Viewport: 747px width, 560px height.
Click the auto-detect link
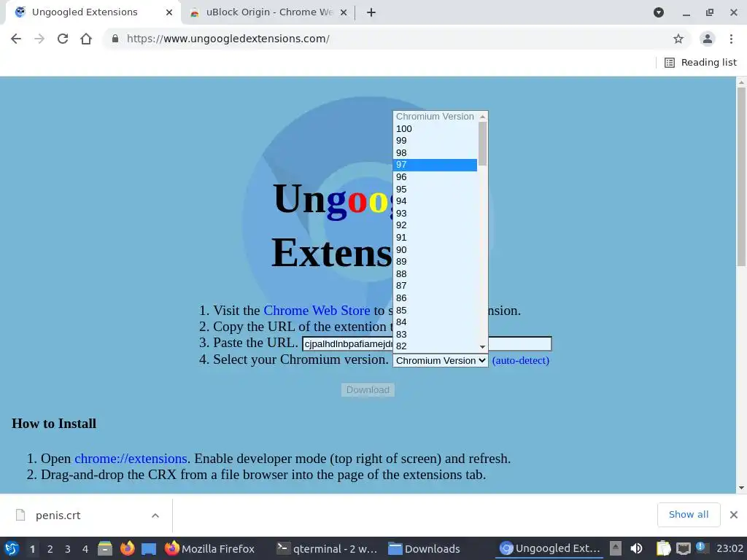click(x=521, y=360)
